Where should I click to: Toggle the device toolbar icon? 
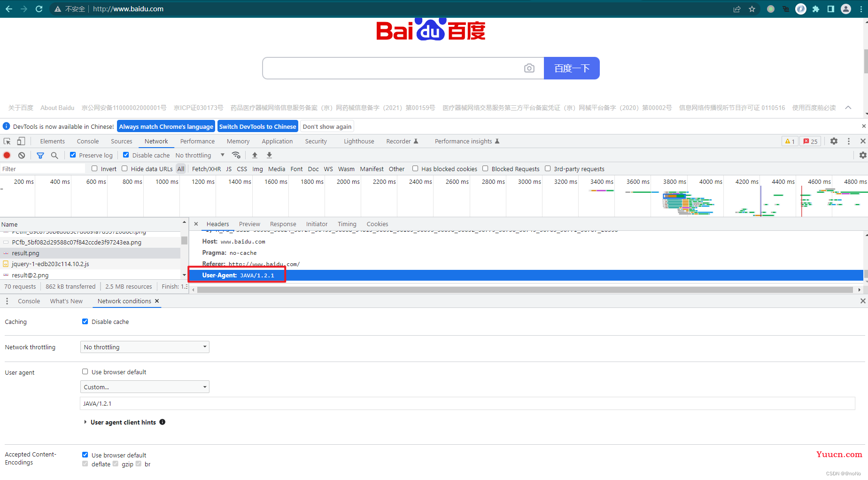point(21,141)
